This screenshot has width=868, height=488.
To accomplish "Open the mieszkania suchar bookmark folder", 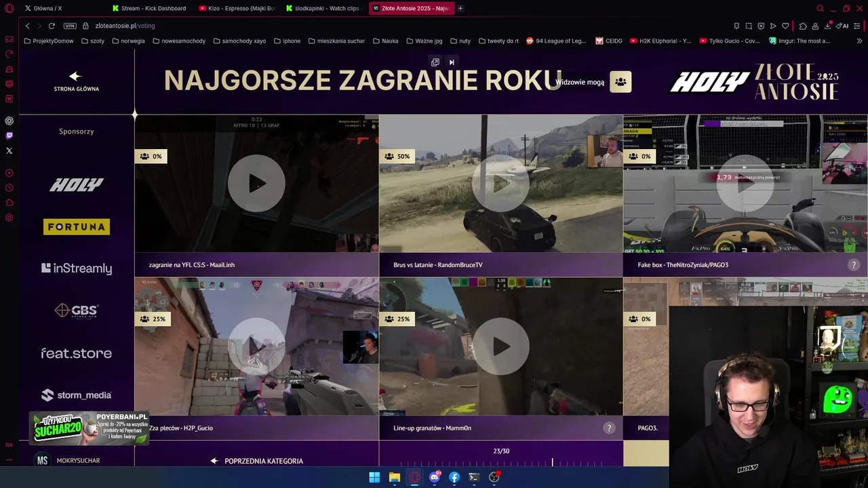I will pyautogui.click(x=336, y=41).
